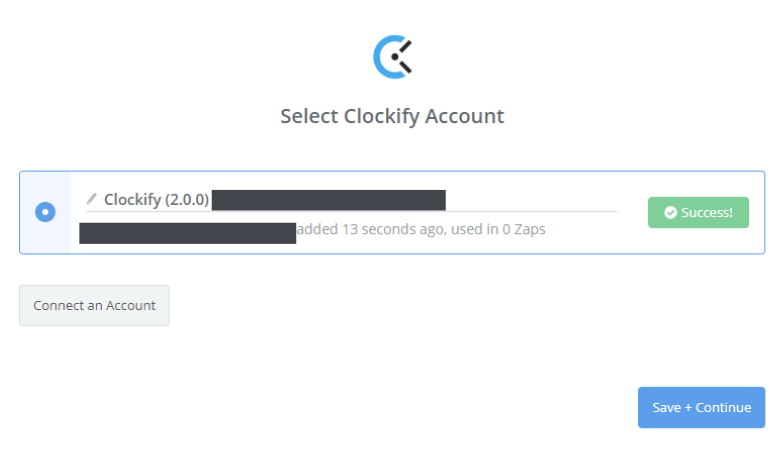
Task: Click the black dot inside the Clockify logo
Action: (x=393, y=58)
